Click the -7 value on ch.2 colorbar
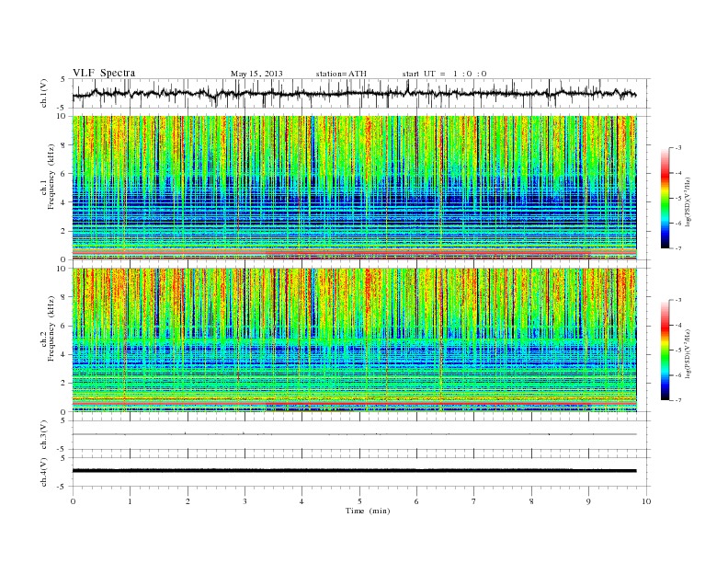 tap(678, 400)
